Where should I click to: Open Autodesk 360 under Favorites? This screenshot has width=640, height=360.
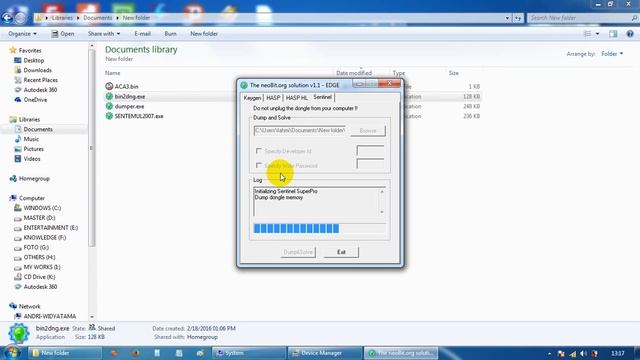(x=40, y=90)
